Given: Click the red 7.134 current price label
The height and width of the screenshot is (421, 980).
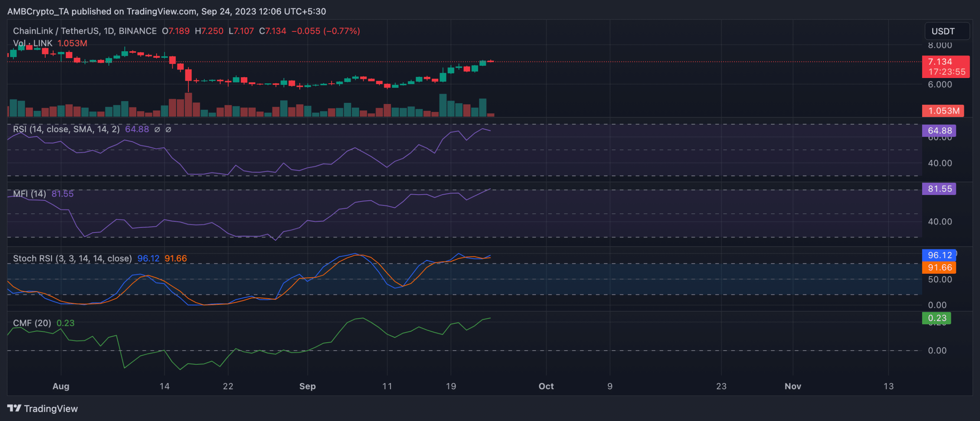Looking at the screenshot, I should [946, 67].
